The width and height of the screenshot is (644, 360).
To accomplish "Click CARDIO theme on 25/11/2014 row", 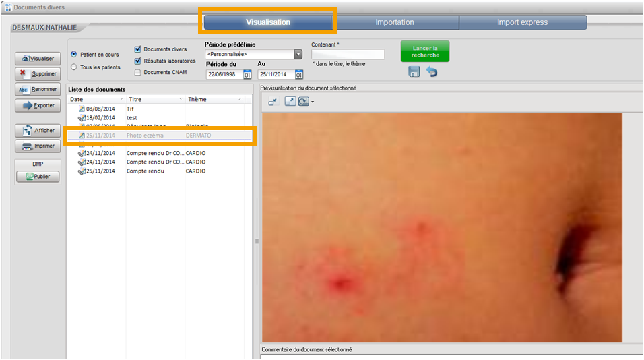I will click(x=195, y=171).
